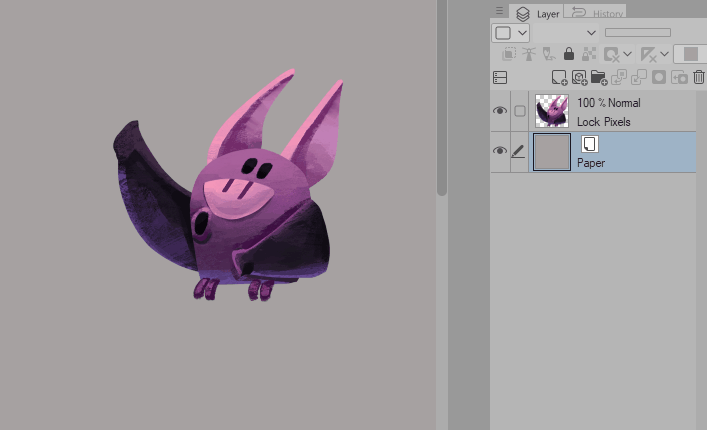The width and height of the screenshot is (707, 430).
Task: Open the blending mode dropdown
Action: pos(566,33)
